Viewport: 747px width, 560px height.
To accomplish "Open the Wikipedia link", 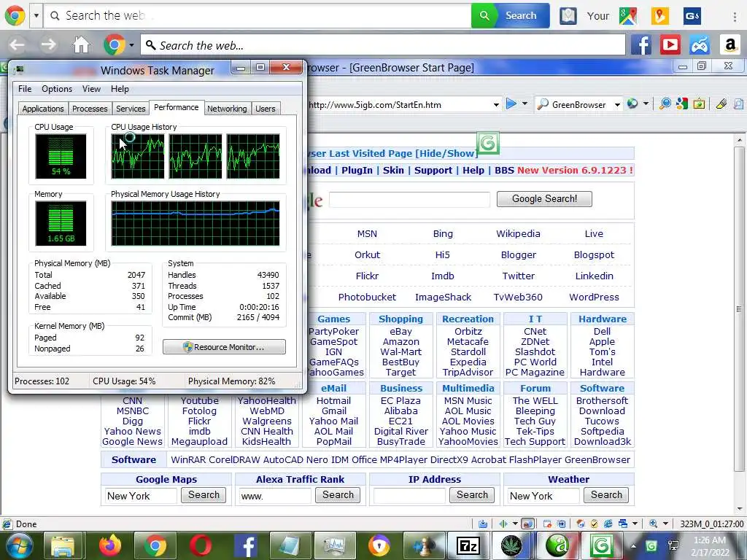I will coord(518,234).
